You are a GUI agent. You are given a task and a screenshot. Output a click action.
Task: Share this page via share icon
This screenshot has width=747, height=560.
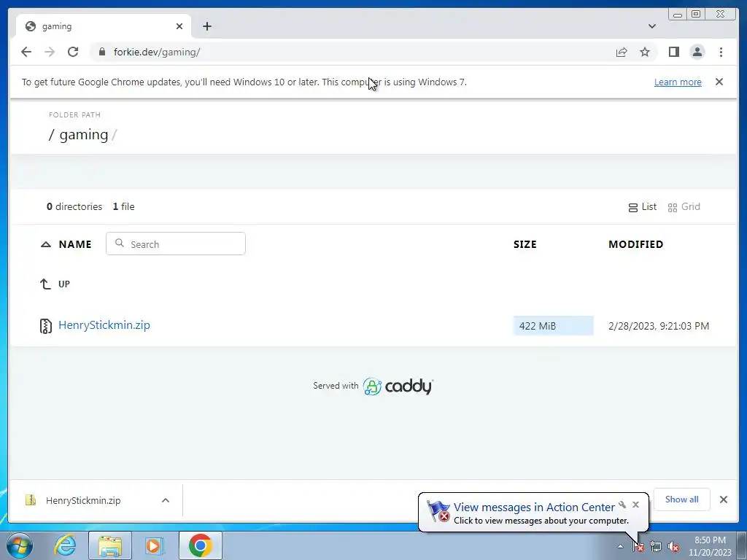click(622, 52)
